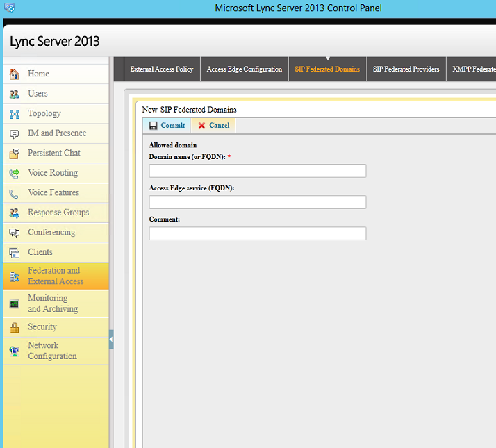Go to SIP Federated Providers tab

click(406, 69)
